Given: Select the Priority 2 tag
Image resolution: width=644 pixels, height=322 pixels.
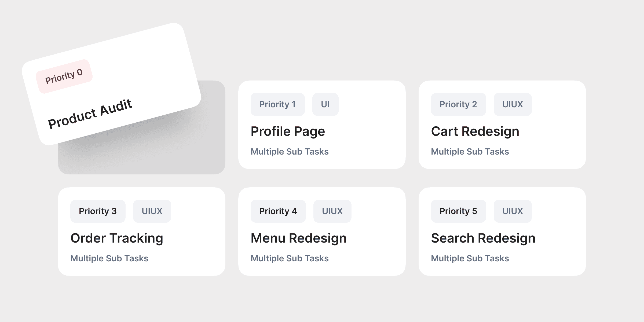Looking at the screenshot, I should point(459,104).
